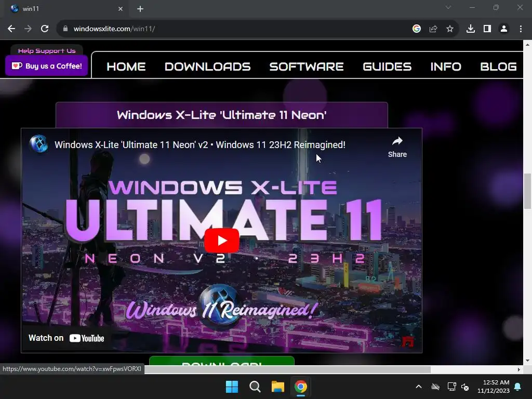View site info via the padlock icon

[65, 29]
